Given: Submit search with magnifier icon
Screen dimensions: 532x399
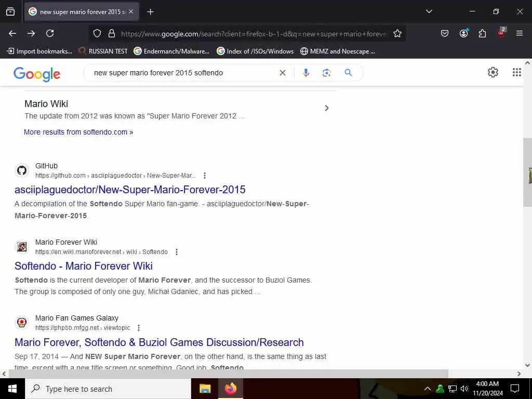Looking at the screenshot, I should coord(349,73).
